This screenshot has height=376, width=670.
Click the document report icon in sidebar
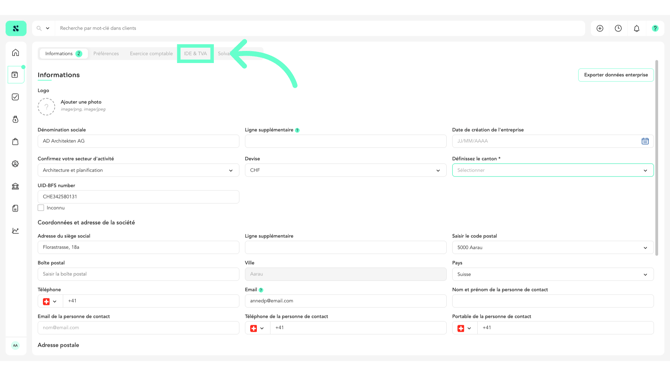click(x=15, y=209)
